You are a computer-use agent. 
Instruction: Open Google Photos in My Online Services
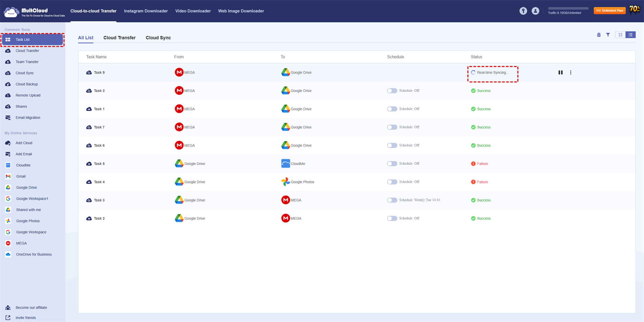[x=28, y=221]
